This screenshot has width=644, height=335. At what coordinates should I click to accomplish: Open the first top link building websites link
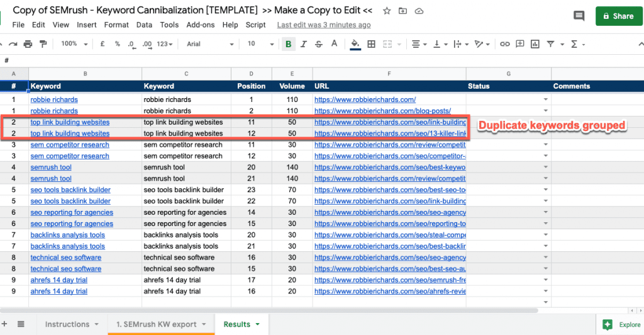(x=70, y=122)
